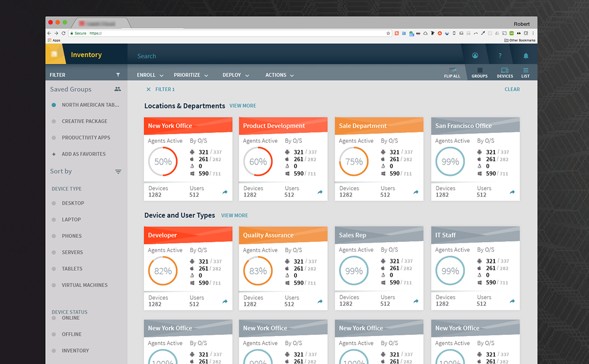Click share arrow on Sale Department card
Viewport: 589px width, 364px height.
[x=416, y=192]
